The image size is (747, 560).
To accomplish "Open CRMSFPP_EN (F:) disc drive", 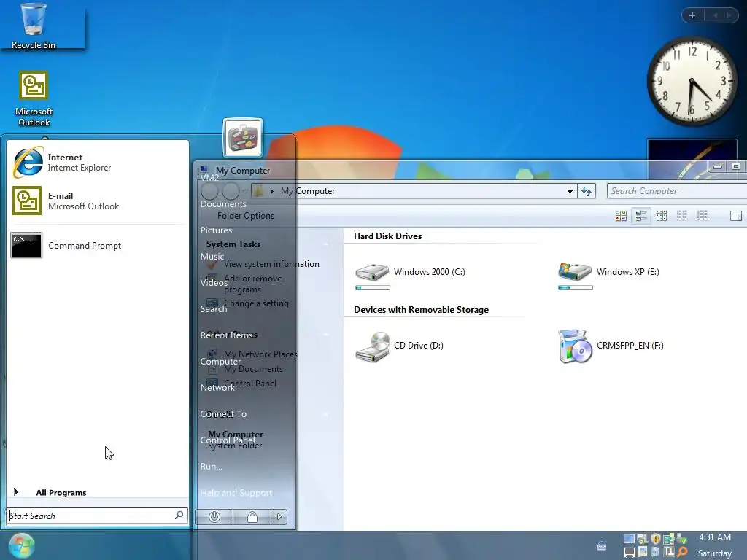I will 611,346.
